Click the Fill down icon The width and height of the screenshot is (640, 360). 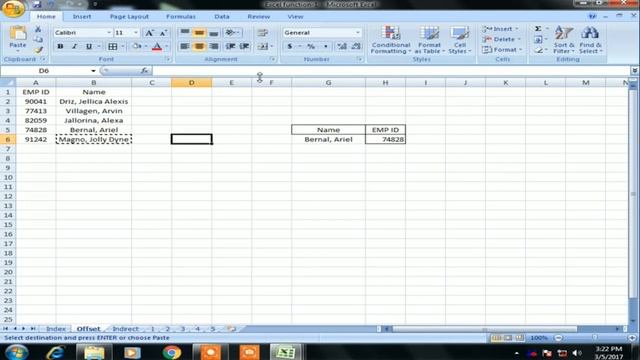point(538,40)
